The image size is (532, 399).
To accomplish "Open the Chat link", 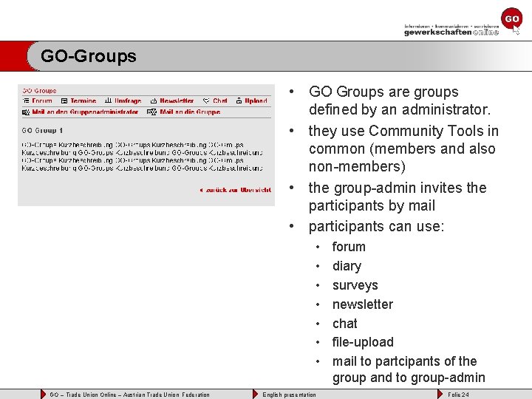I will pyautogui.click(x=220, y=100).
